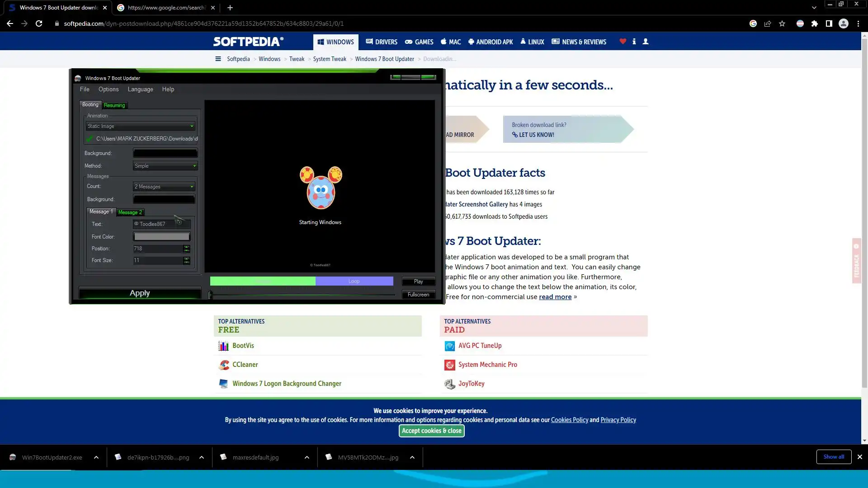Open Chrome extensions puzzle icon

pos(814,23)
